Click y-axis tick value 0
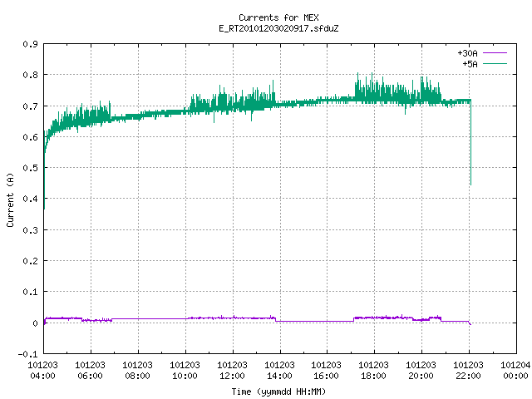The height and width of the screenshot is (399, 532). pos(35,323)
